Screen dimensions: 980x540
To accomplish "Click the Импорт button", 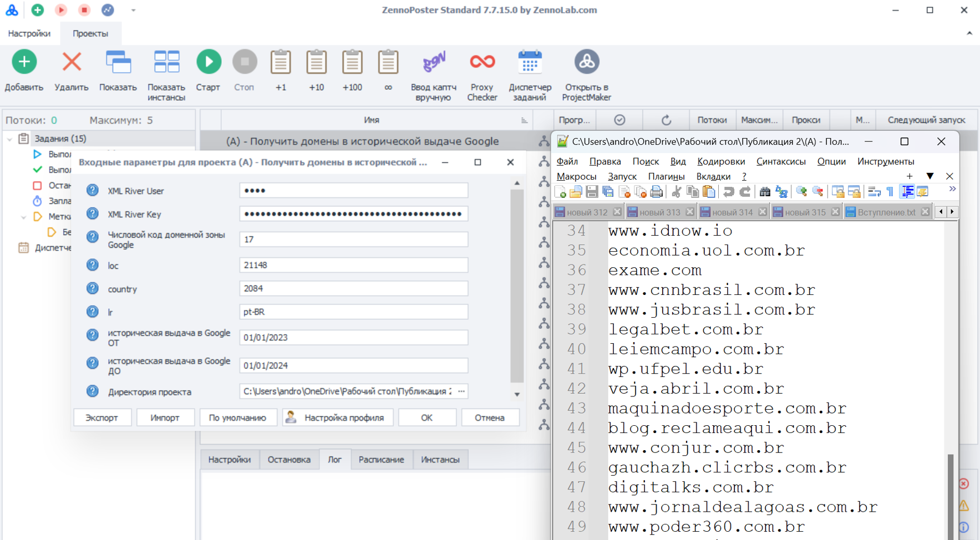I will (x=165, y=417).
